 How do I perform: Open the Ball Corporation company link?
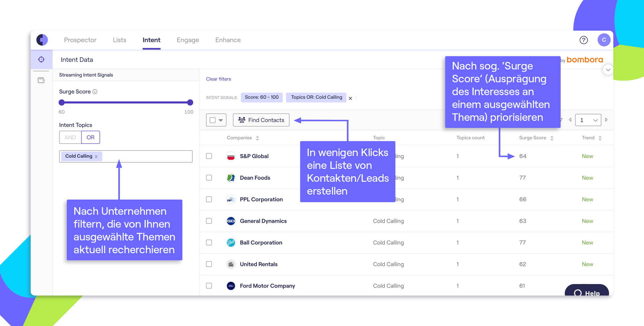point(261,243)
